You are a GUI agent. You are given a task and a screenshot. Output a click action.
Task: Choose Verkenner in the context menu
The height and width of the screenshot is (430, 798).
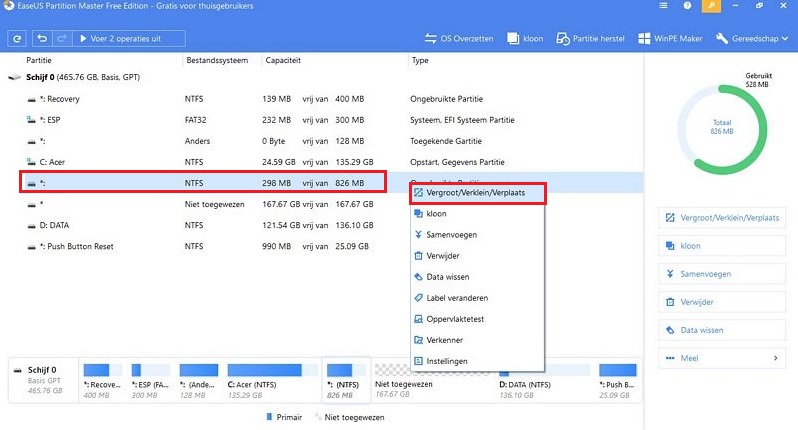(x=477, y=340)
